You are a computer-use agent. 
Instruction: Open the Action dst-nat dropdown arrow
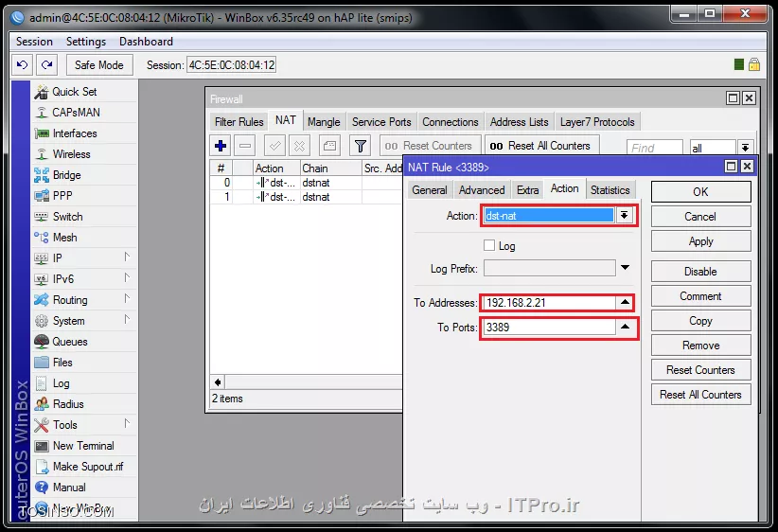[x=624, y=216]
